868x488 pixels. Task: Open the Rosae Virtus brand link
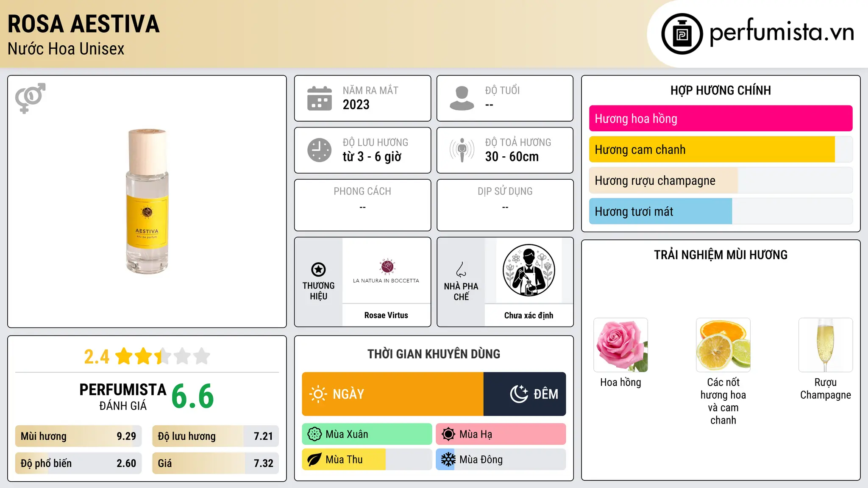click(386, 315)
